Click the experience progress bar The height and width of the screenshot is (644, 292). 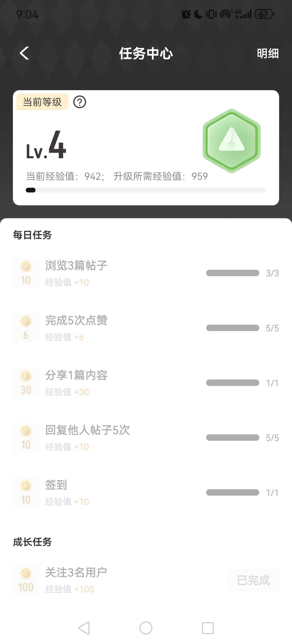146,190
